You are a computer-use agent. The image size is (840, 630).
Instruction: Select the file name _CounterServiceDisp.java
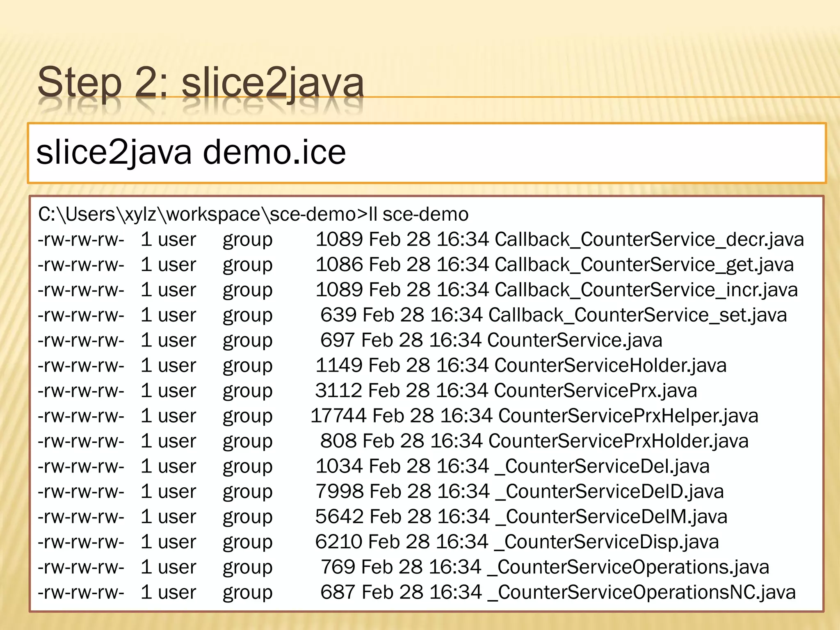(x=607, y=542)
